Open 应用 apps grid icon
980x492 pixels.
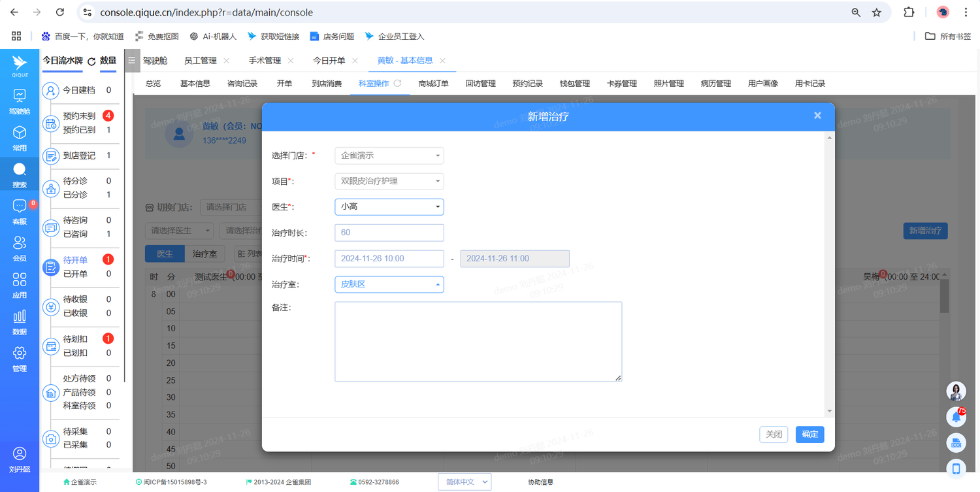click(x=20, y=280)
